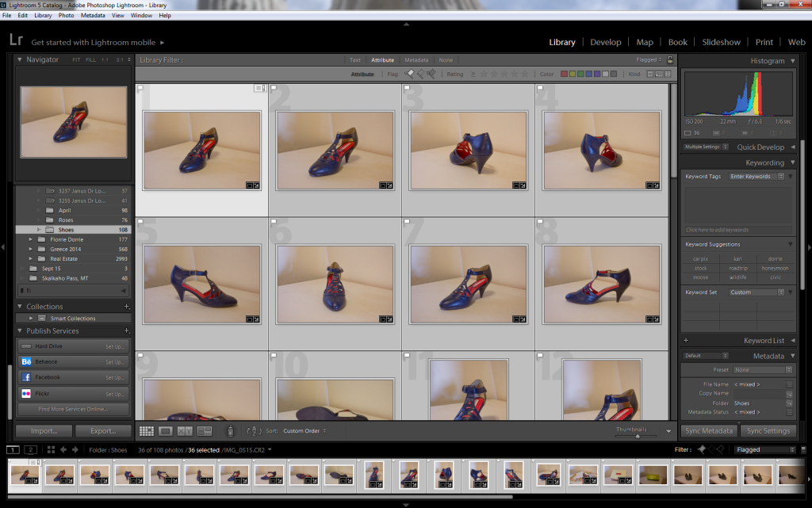Filter by the red color label swatch
Screen dimensions: 812x508
[x=565, y=74]
